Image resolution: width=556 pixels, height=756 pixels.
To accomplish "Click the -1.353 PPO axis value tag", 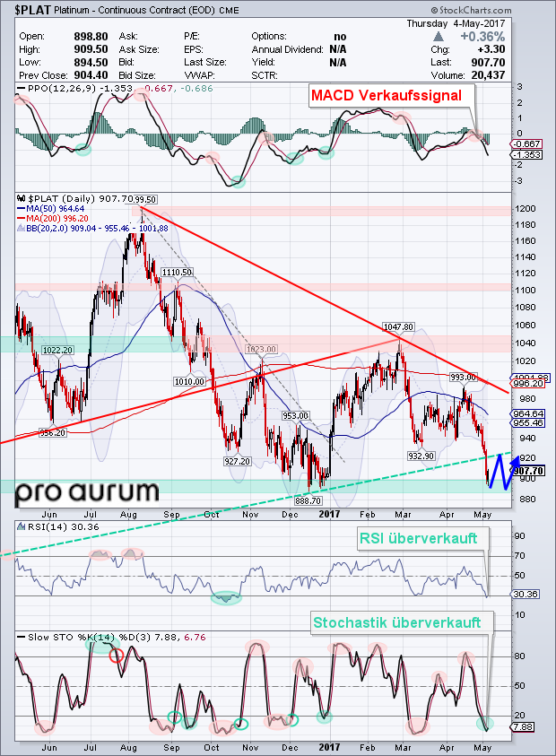I will (x=527, y=155).
